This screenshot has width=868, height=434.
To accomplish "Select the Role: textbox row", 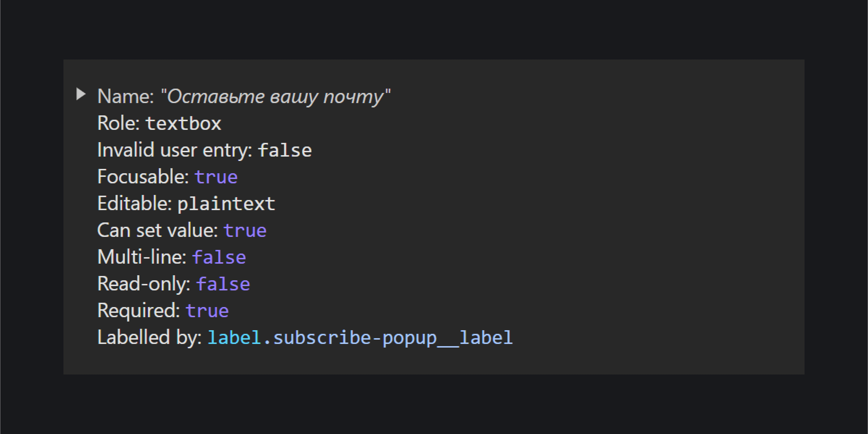I will tap(159, 123).
